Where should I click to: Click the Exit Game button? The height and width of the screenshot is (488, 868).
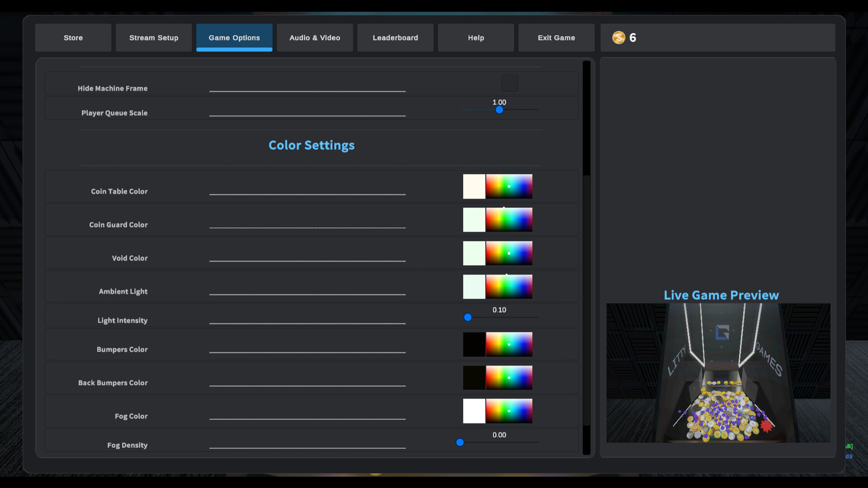[556, 38]
